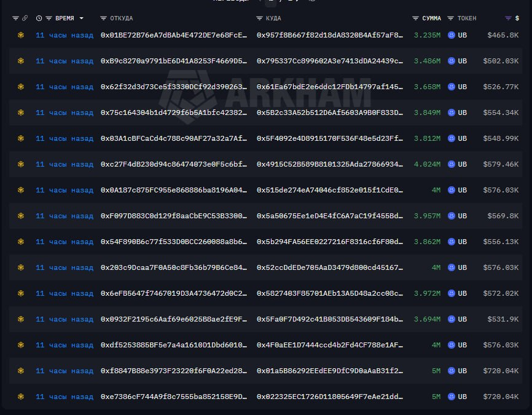Image resolution: width=532 pixels, height=415 pixels.
Task: Click UB token icon in the $531.9K row
Action: [x=452, y=319]
